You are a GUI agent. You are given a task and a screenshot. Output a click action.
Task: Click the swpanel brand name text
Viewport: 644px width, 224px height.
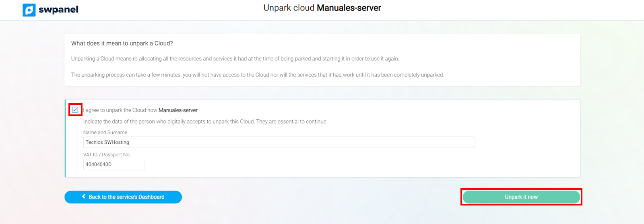tap(58, 10)
